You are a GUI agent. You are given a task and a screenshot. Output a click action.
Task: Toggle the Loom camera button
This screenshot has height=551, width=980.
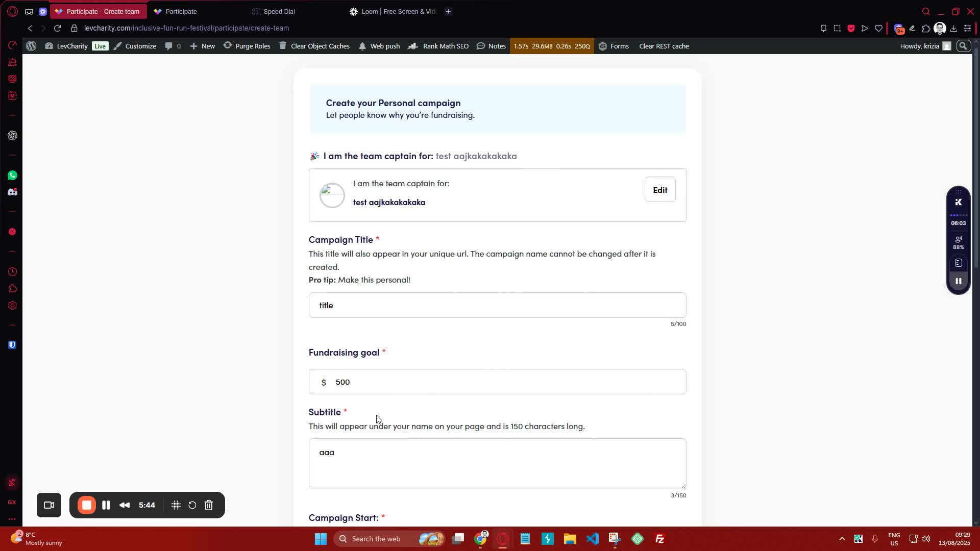click(x=49, y=505)
